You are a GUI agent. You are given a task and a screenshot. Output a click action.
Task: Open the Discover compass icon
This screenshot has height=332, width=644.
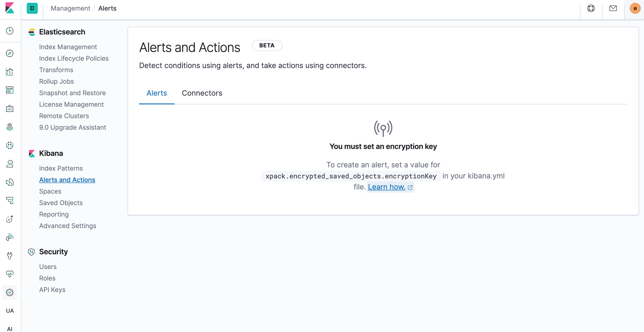pos(9,53)
